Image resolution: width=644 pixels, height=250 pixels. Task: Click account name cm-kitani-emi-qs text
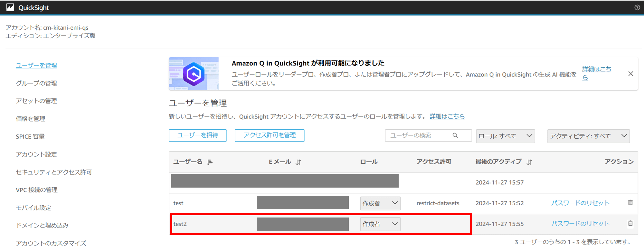coord(66,28)
